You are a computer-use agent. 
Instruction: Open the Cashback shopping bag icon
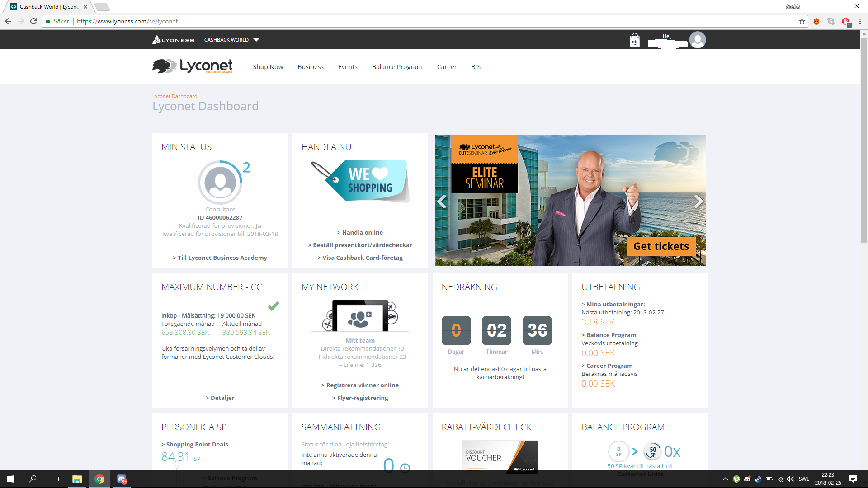635,40
